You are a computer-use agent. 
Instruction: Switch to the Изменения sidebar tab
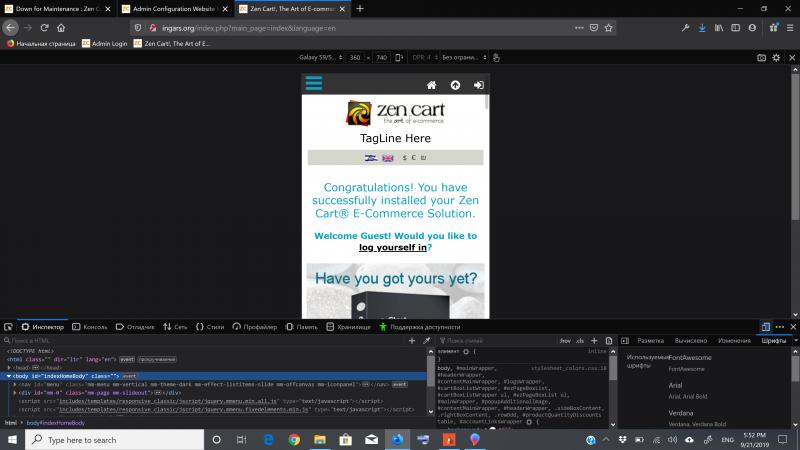pos(734,340)
